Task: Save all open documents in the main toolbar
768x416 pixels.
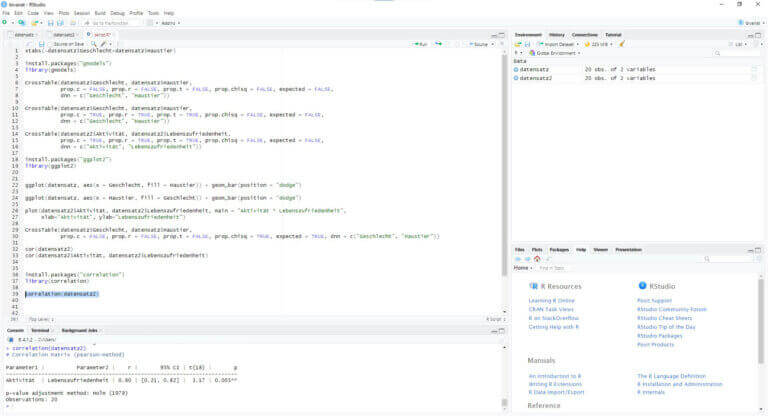Action: coord(60,23)
